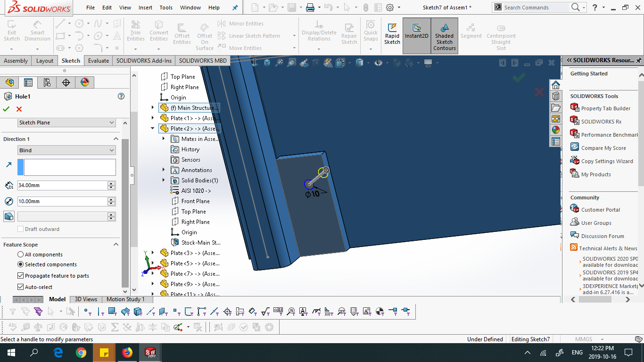This screenshot has height=362, width=644.
Task: Open the View menu
Action: coord(125,8)
